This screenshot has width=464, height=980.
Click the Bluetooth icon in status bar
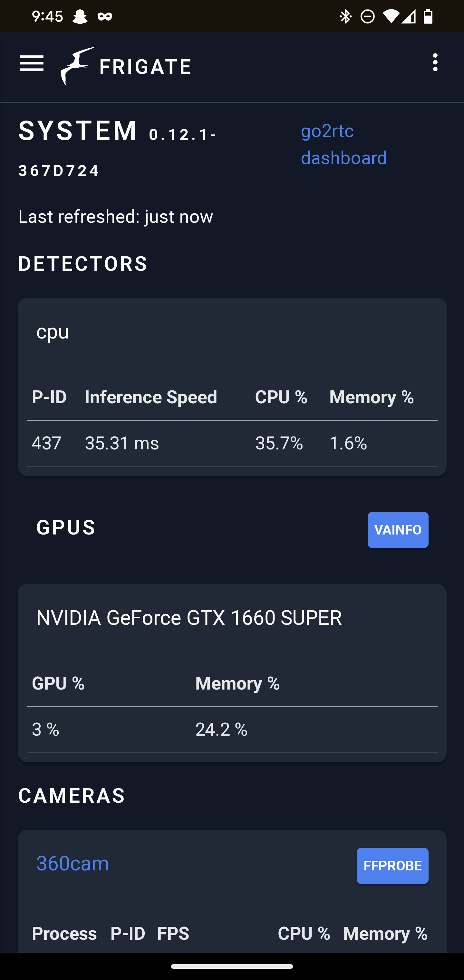(345, 16)
